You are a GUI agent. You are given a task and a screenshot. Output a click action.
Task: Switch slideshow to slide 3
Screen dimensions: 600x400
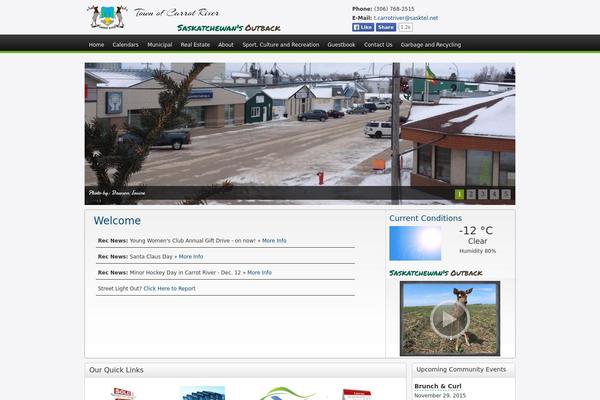point(483,194)
